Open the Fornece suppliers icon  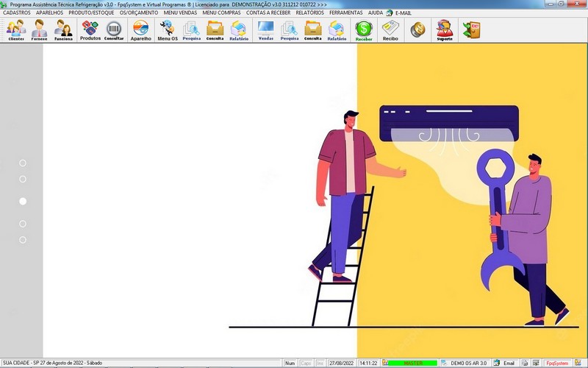tap(40, 30)
